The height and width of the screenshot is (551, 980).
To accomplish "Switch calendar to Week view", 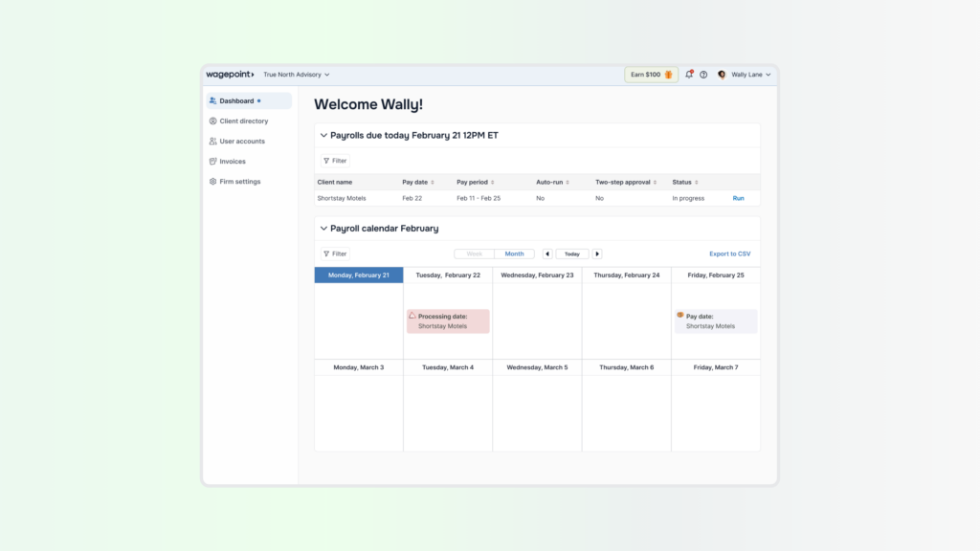I will click(x=474, y=254).
